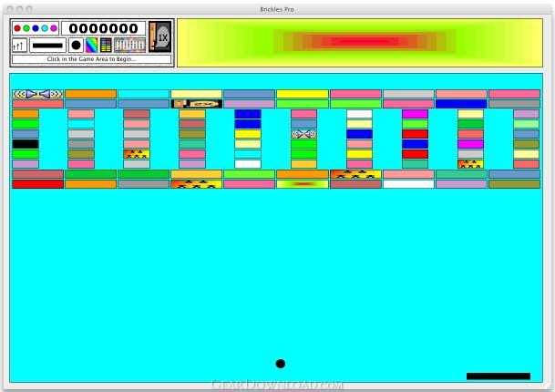Select the black ball icon in control panel
The image size is (555, 392).
click(x=76, y=46)
